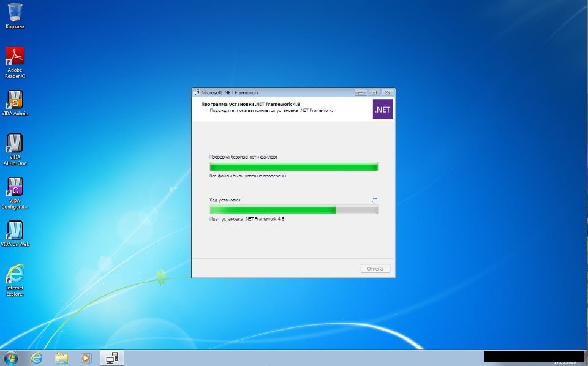Click the 'Программа установки .NET Framework 4.8' heading

tap(251, 104)
